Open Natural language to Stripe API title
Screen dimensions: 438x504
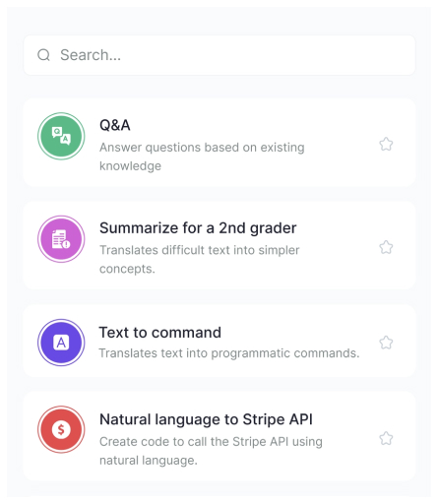pyautogui.click(x=206, y=419)
